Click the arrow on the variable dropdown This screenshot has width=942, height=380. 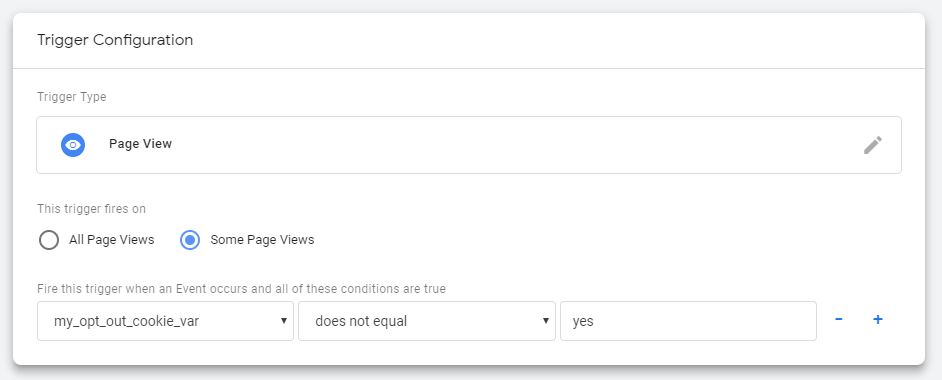(x=284, y=321)
